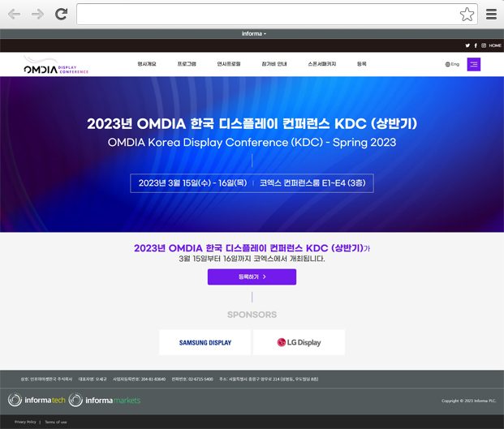Click the venue text '코엑스 컨퍼런스룸 E1~E4 (3층)'
The width and height of the screenshot is (504, 429).
pyautogui.click(x=312, y=183)
